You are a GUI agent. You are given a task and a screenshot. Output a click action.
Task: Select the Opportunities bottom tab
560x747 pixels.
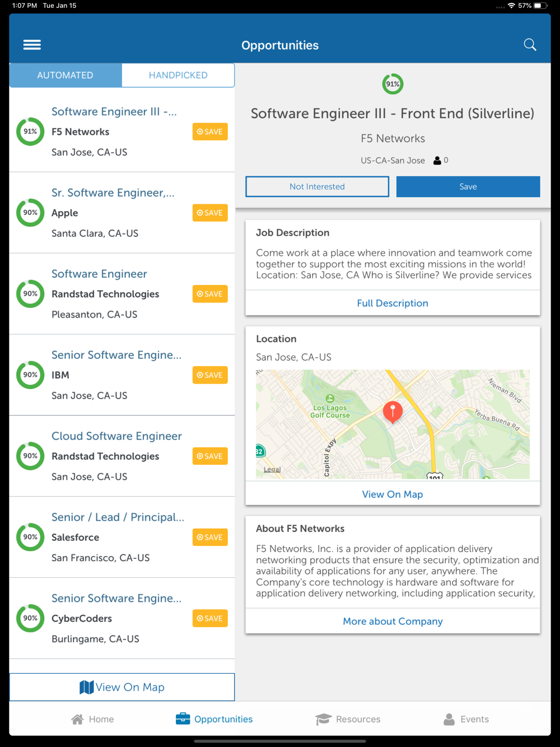point(214,719)
